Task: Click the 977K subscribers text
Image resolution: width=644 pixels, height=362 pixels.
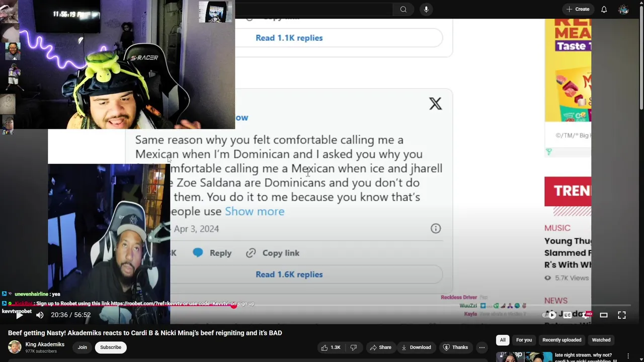Action: [x=41, y=351]
